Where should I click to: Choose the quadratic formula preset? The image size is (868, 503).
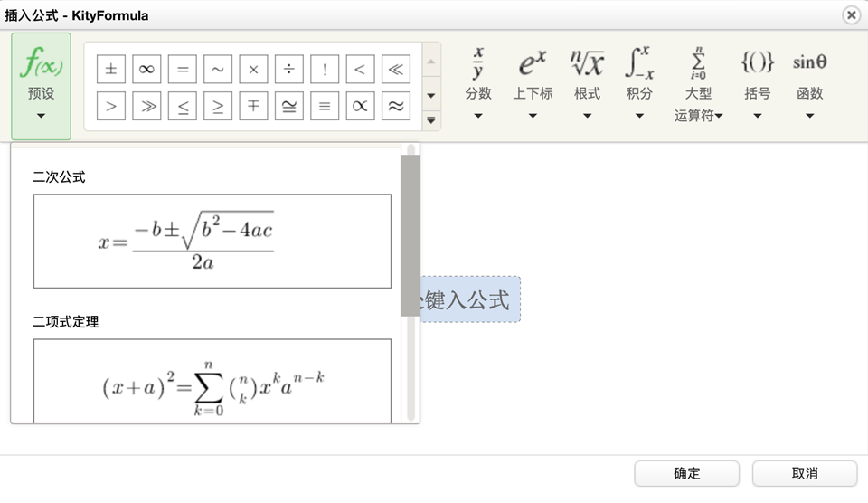coord(212,241)
